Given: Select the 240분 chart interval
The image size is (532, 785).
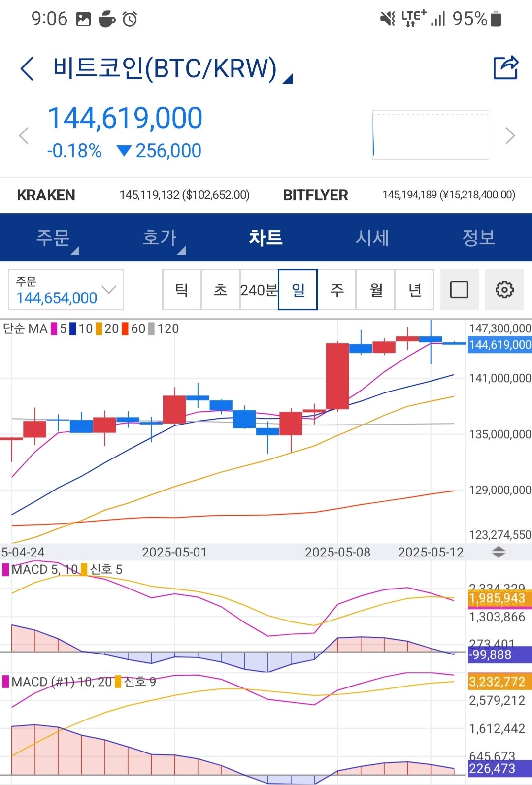Looking at the screenshot, I should click(259, 290).
